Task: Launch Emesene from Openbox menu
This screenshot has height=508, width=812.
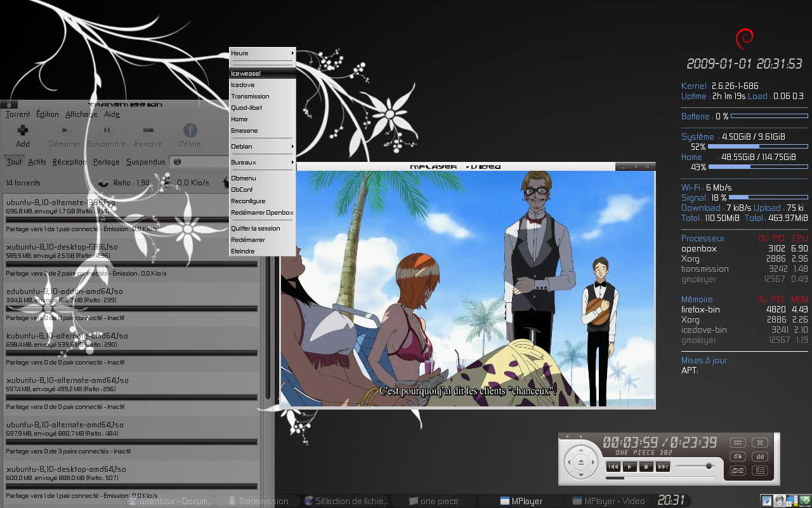Action: click(263, 131)
